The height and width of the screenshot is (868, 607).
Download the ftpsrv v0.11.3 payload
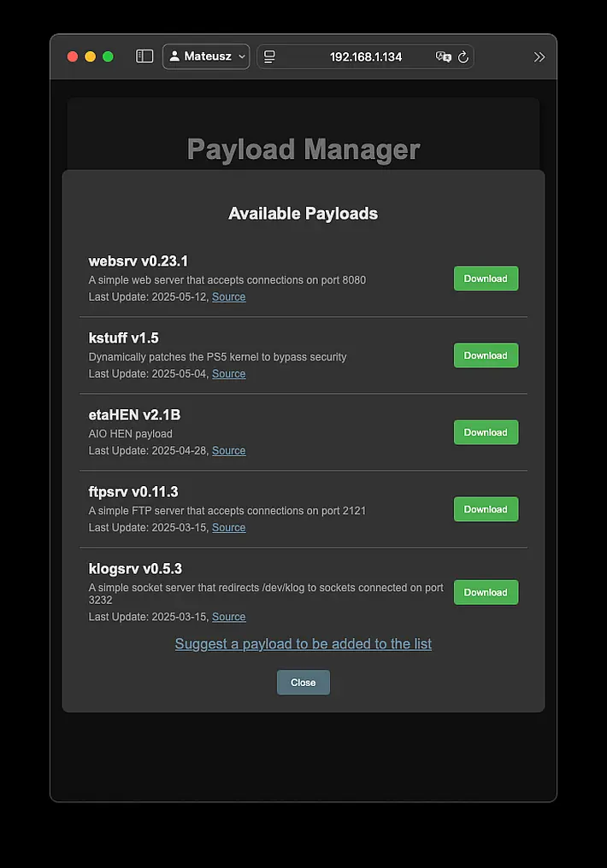[x=486, y=509]
